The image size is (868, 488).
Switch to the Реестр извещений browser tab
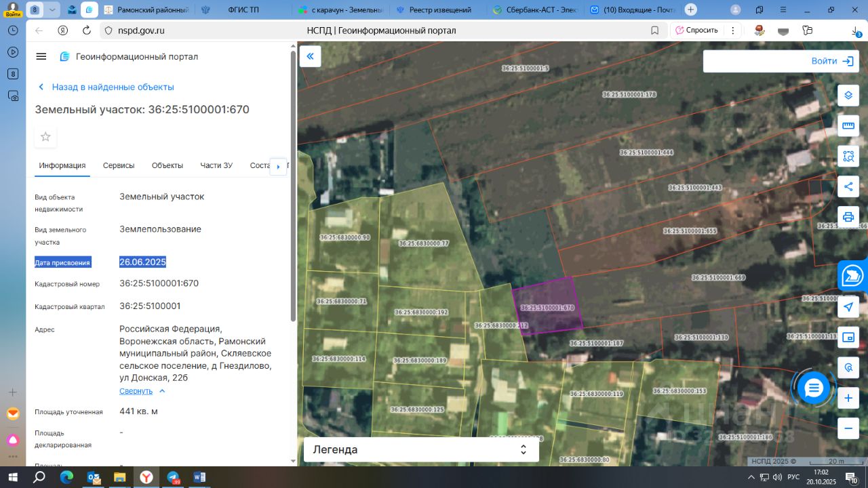(x=439, y=9)
